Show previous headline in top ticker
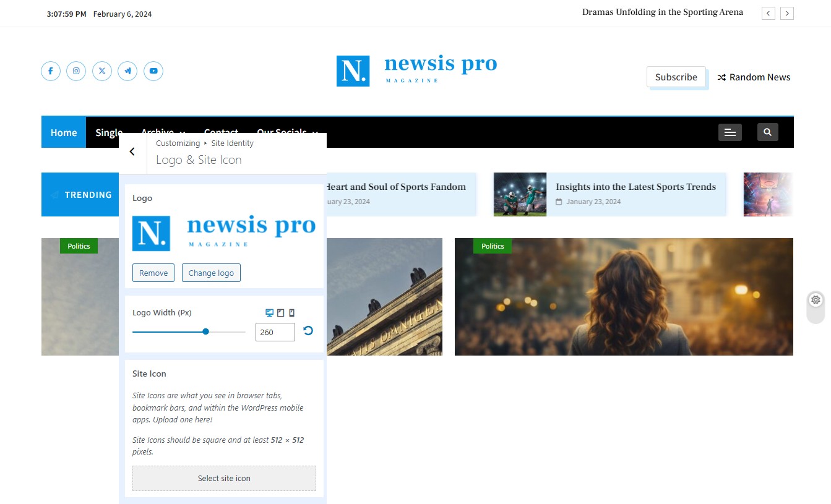831x504 pixels. 768,13
